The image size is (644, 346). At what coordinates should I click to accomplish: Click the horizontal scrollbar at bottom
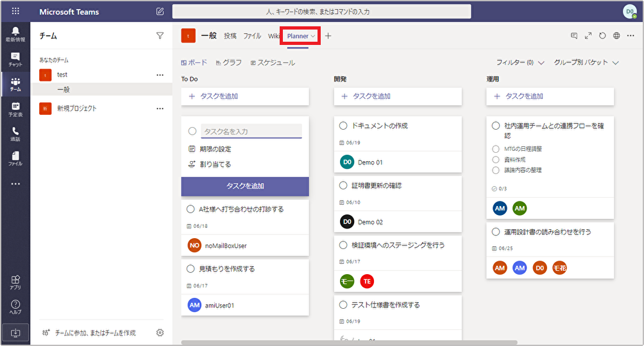coord(349,342)
